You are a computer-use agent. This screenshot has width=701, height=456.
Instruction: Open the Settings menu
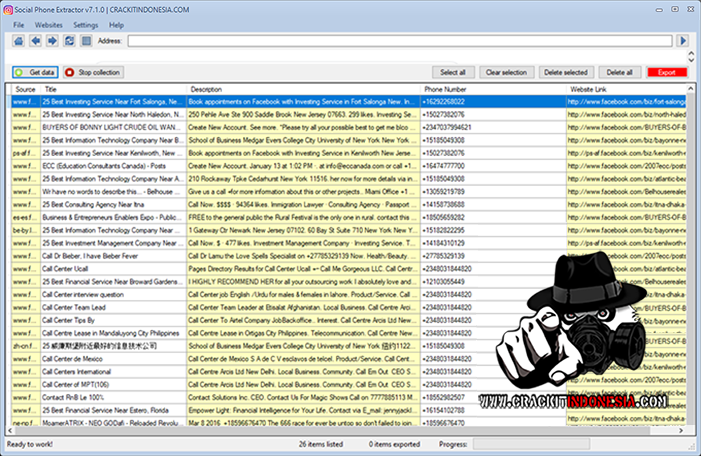pyautogui.click(x=86, y=24)
